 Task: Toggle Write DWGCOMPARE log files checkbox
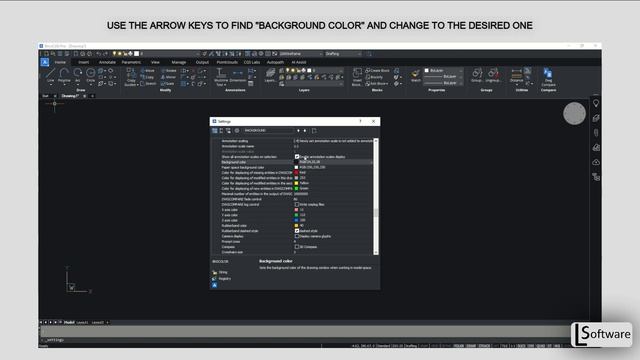[x=297, y=204]
